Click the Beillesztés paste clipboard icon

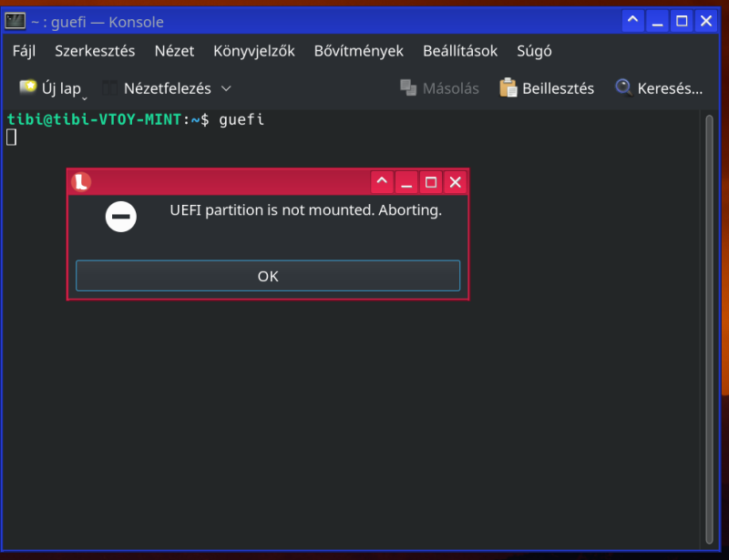click(x=508, y=87)
